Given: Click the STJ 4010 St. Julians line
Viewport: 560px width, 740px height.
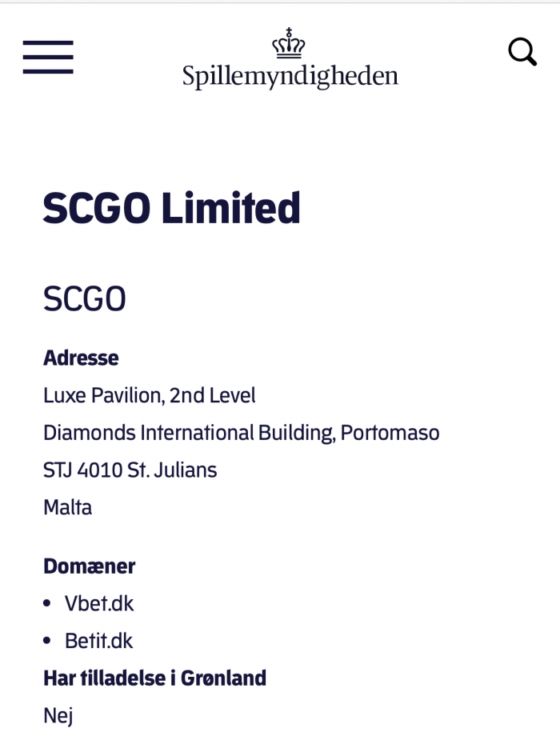Looking at the screenshot, I should [x=130, y=470].
